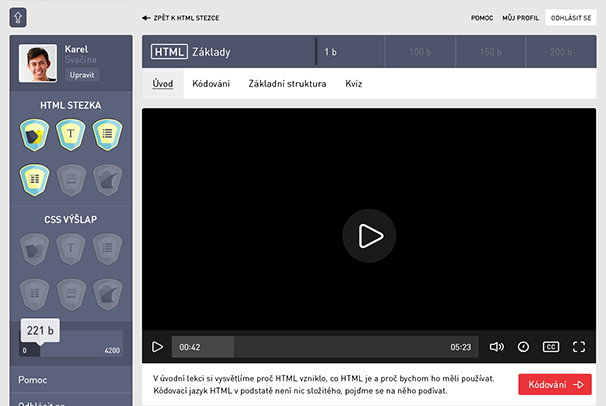Open the playback speed clock icon
Screen dimensions: 606x406
(x=524, y=347)
